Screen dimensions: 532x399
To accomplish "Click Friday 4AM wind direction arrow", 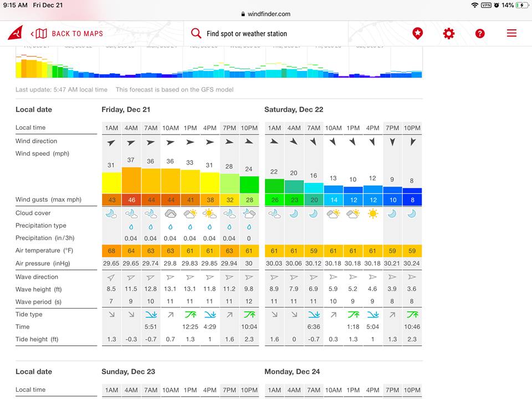I will coord(131,142).
